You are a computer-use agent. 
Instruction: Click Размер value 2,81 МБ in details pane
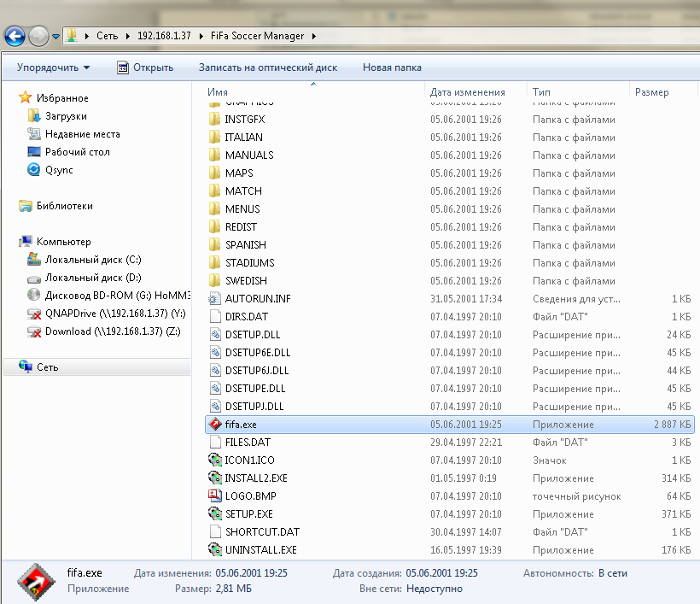click(x=234, y=589)
